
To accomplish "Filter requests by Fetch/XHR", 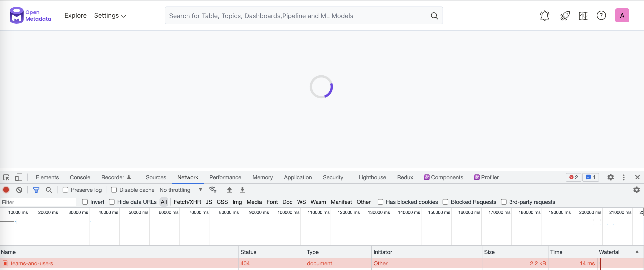I will click(187, 202).
